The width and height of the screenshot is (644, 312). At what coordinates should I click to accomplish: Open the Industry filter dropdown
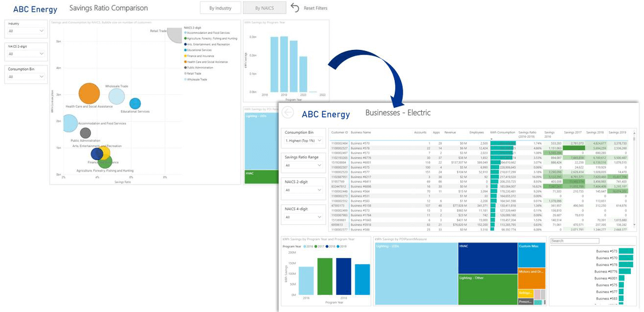click(26, 31)
